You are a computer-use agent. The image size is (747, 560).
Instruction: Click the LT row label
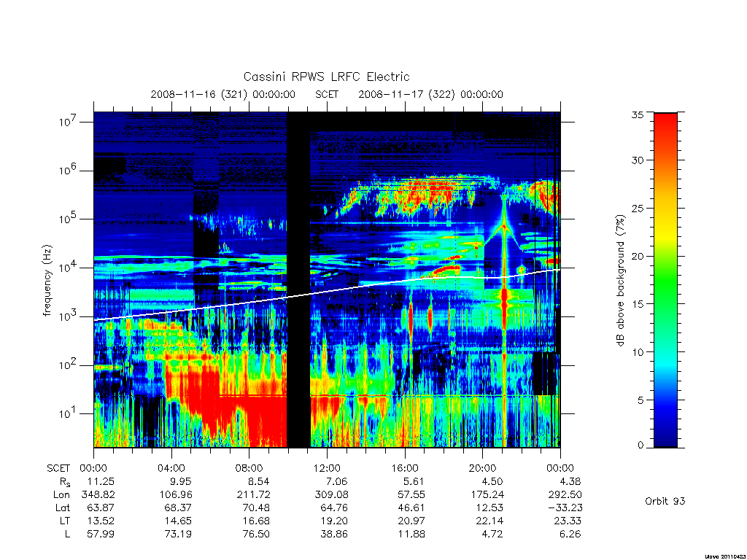point(65,521)
